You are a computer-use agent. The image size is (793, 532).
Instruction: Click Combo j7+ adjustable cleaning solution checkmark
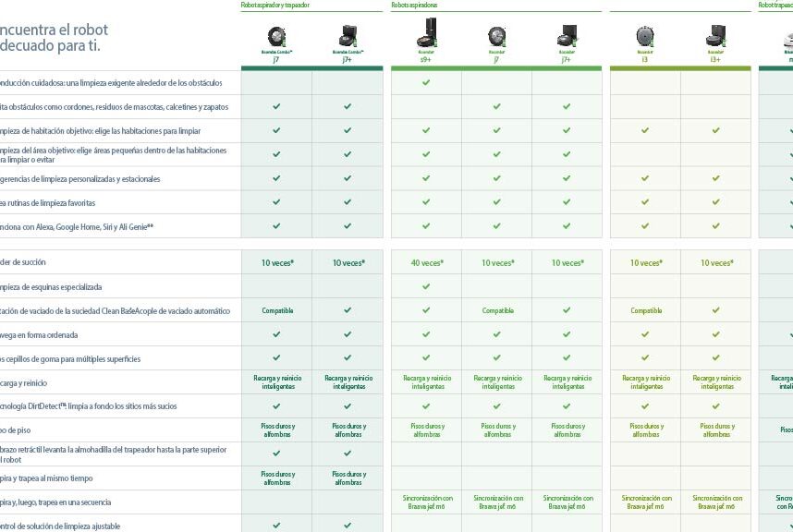[x=348, y=526]
